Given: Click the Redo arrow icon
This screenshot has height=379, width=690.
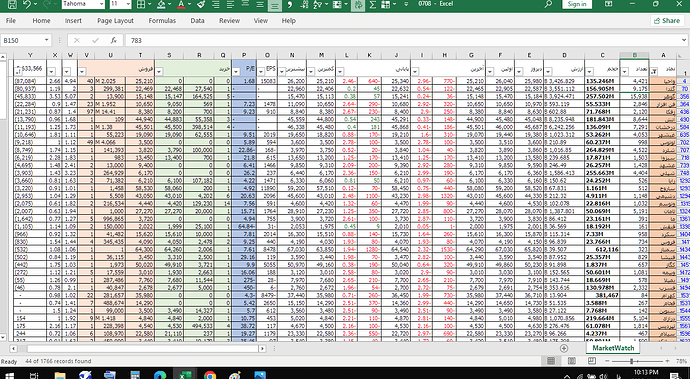Looking at the screenshot, I should pyautogui.click(x=47, y=4).
